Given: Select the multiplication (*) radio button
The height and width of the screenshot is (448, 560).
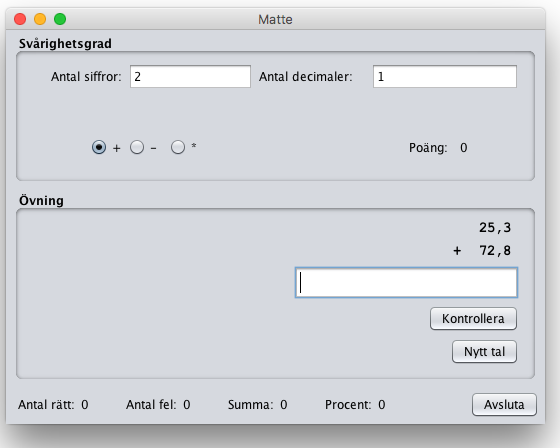Looking at the screenshot, I should 178,147.
